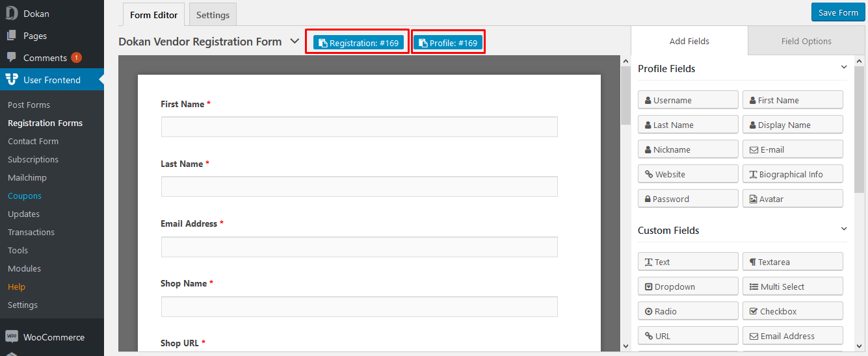This screenshot has height=356, width=868.
Task: Copy the Registration #169 shortcode
Action: click(x=358, y=43)
